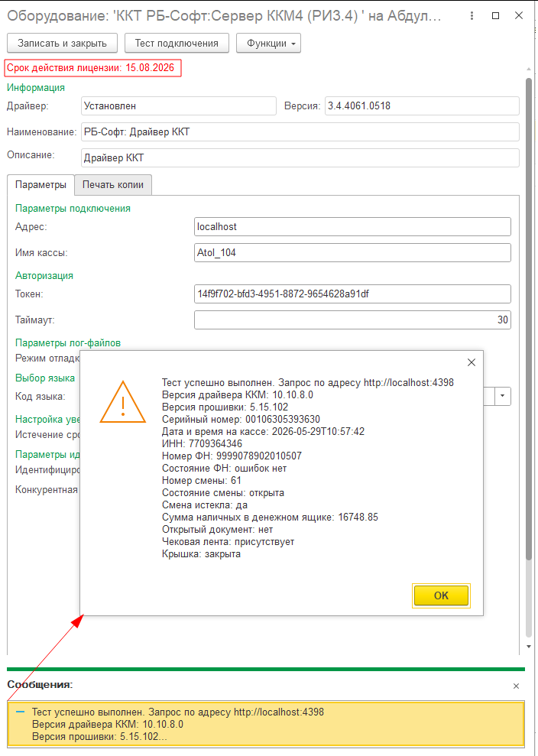Click 'Информация' section heading
This screenshot has width=538, height=756.
coord(36,87)
